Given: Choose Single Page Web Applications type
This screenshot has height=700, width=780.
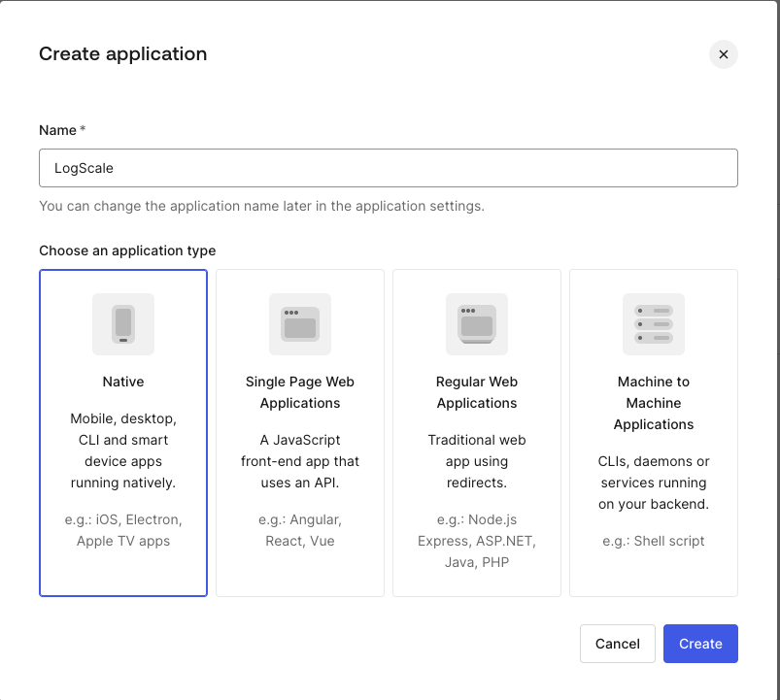Looking at the screenshot, I should coord(299,432).
